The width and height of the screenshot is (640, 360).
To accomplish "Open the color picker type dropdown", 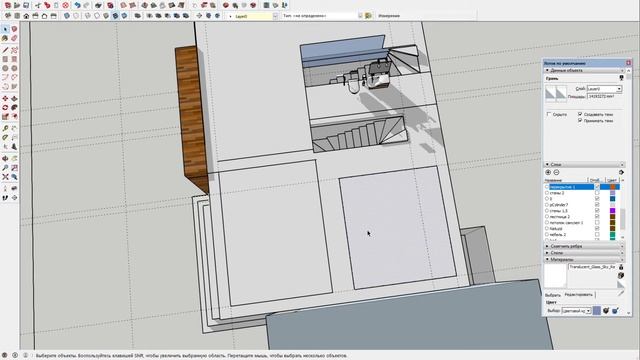I will 588,311.
